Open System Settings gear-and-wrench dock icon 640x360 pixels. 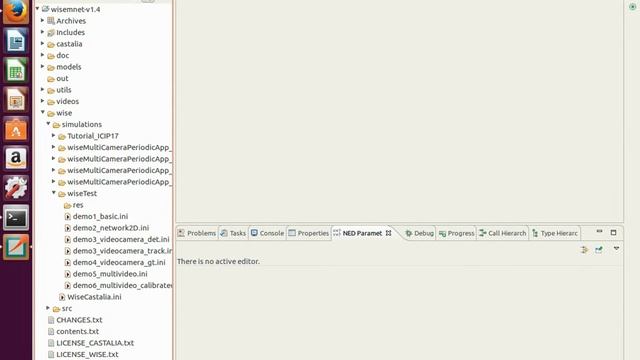[16, 188]
